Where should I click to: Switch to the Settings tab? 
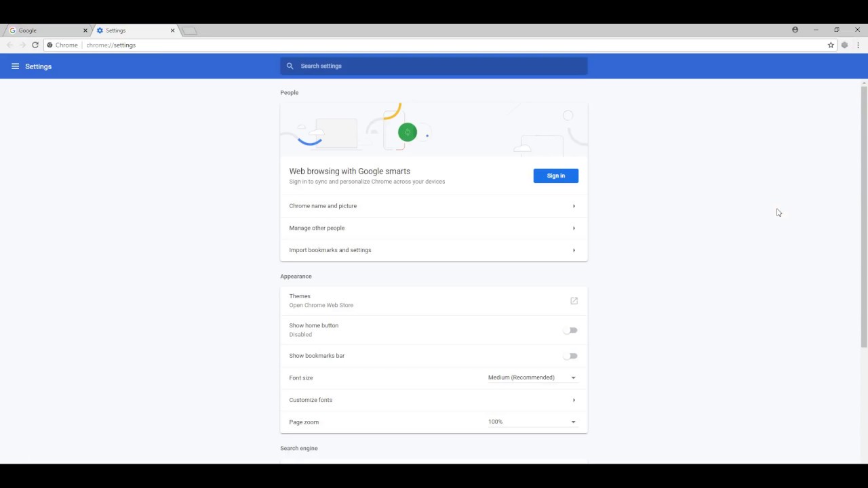(x=134, y=30)
